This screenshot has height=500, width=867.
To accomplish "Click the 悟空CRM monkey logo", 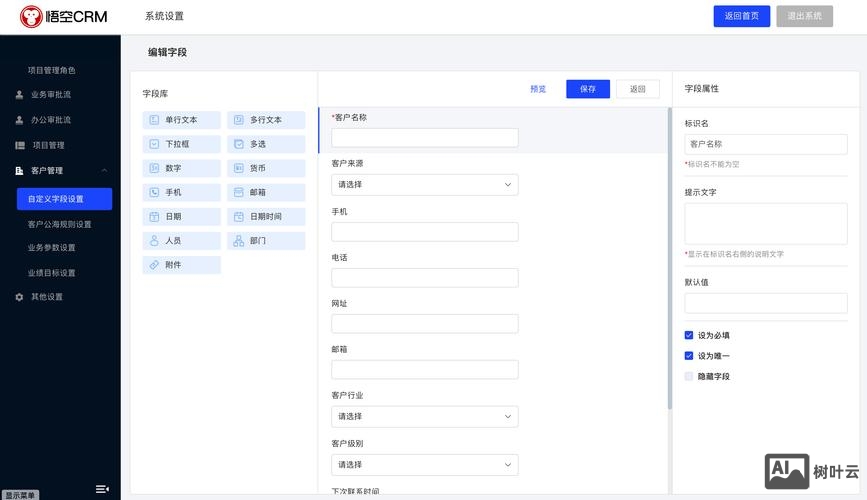I will pos(31,17).
